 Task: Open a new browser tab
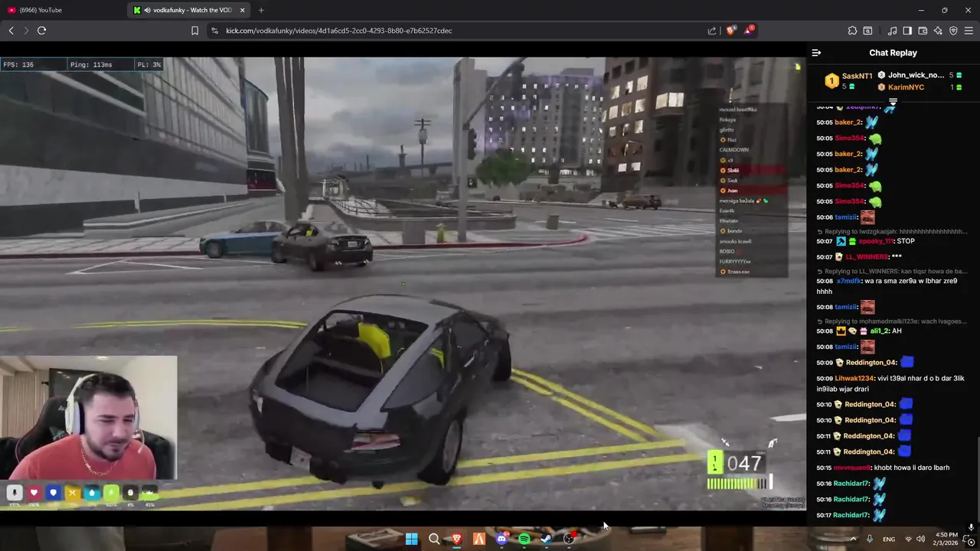tap(261, 10)
